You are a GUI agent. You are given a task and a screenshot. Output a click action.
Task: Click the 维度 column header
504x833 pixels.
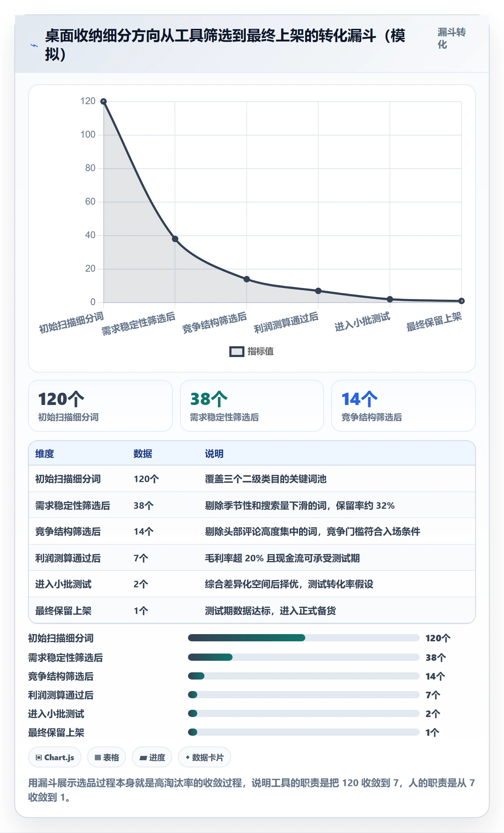point(45,454)
